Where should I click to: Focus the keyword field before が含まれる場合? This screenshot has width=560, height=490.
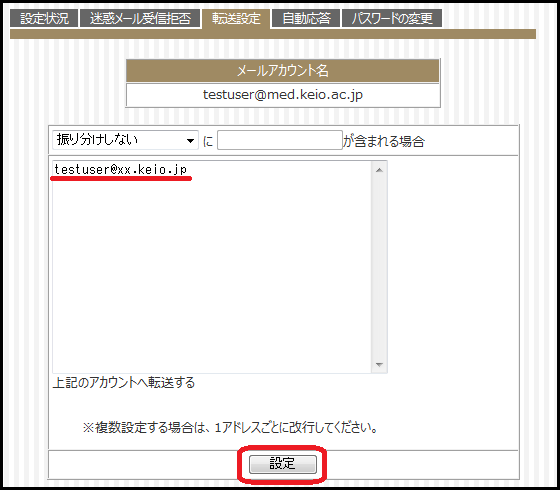tap(280, 140)
